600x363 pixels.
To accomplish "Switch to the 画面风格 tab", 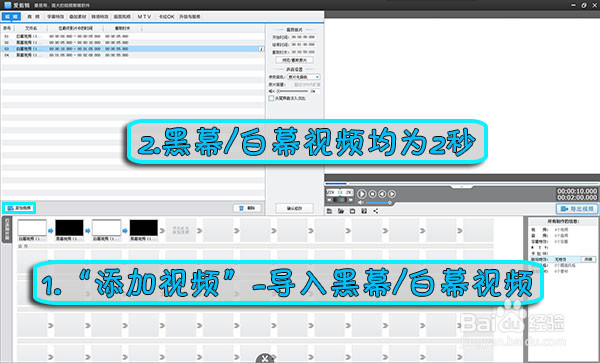I will pos(122,16).
